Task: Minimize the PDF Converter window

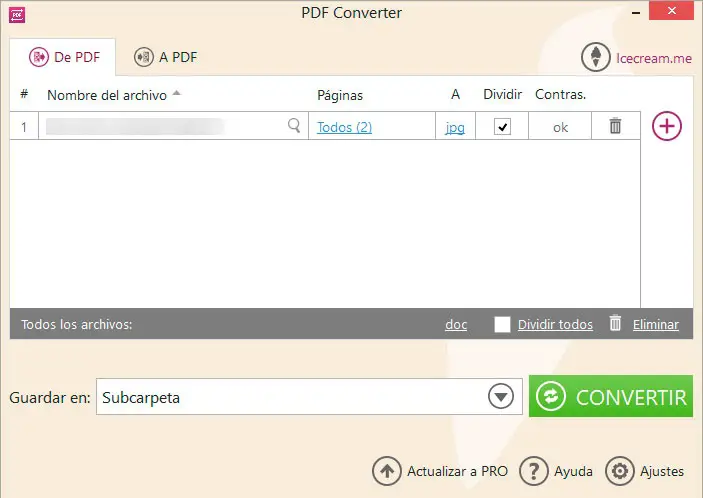Action: 636,13
